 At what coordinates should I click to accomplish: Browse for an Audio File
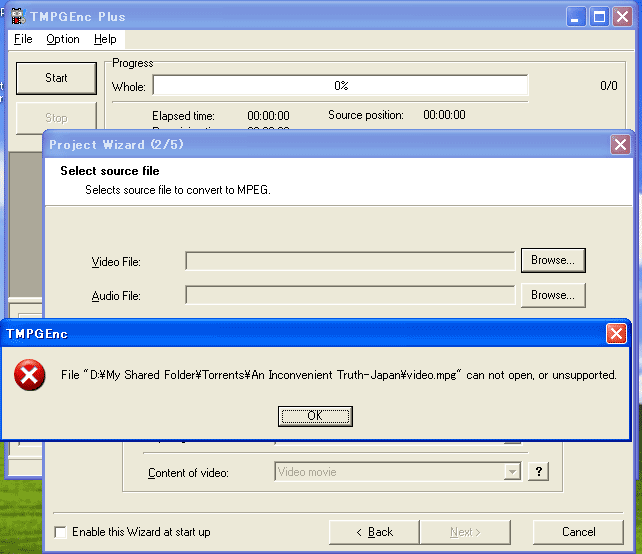553,295
